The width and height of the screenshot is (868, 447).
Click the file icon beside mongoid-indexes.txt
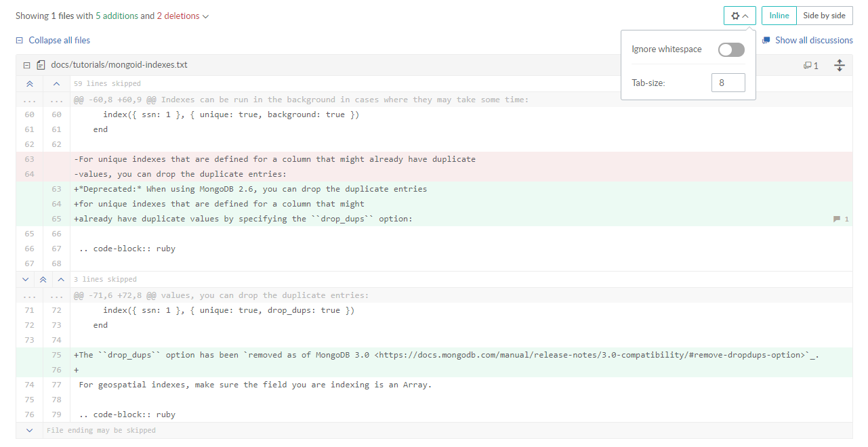[41, 66]
